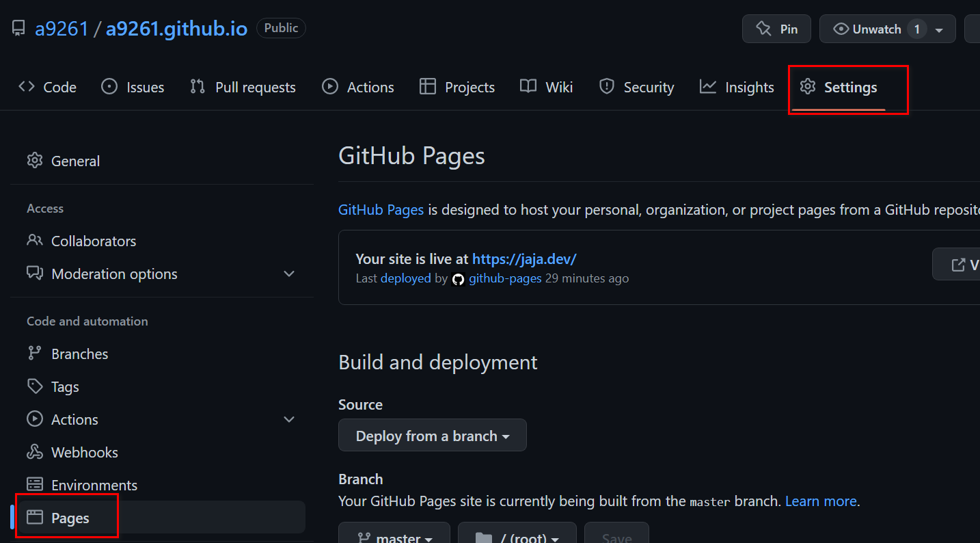This screenshot has height=543, width=980.
Task: Click the Insights graph icon
Action: (x=707, y=87)
